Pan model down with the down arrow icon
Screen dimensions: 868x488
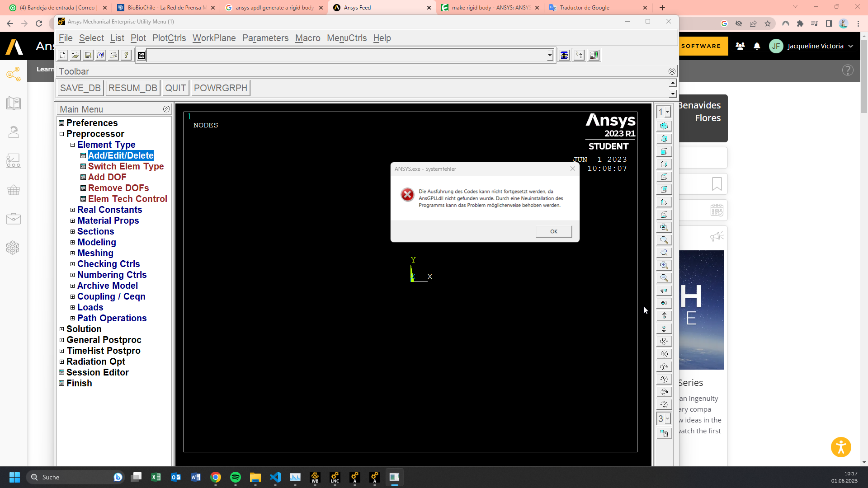[x=664, y=328]
